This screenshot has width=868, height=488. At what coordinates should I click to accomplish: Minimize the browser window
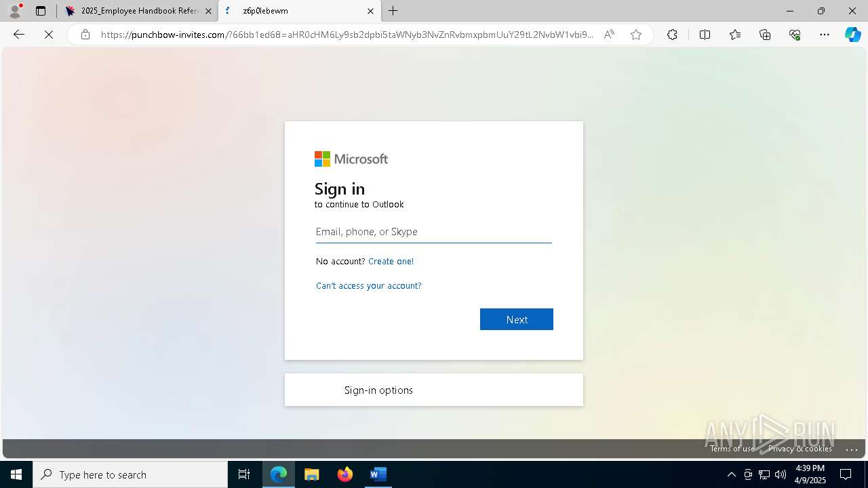[x=790, y=11]
